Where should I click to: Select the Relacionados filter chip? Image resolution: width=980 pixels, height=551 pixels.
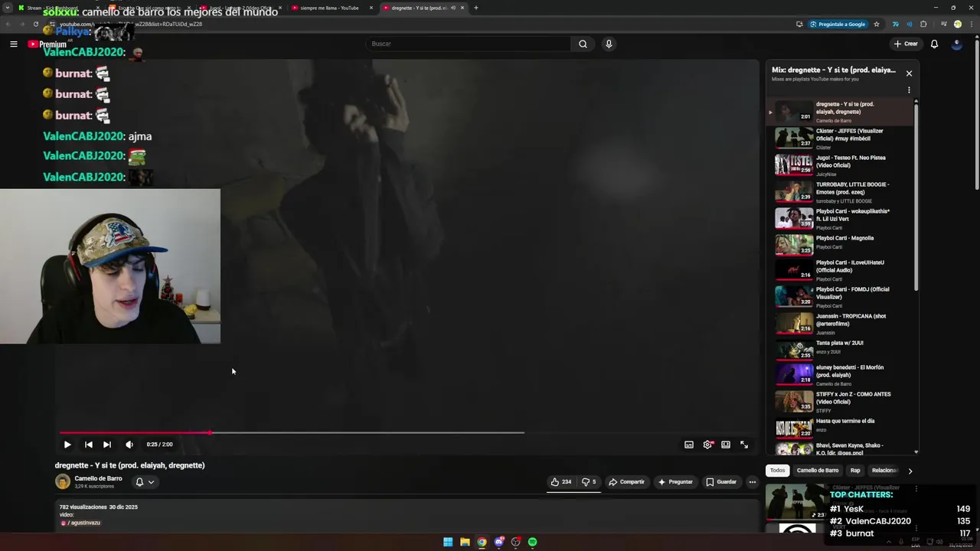tap(884, 471)
